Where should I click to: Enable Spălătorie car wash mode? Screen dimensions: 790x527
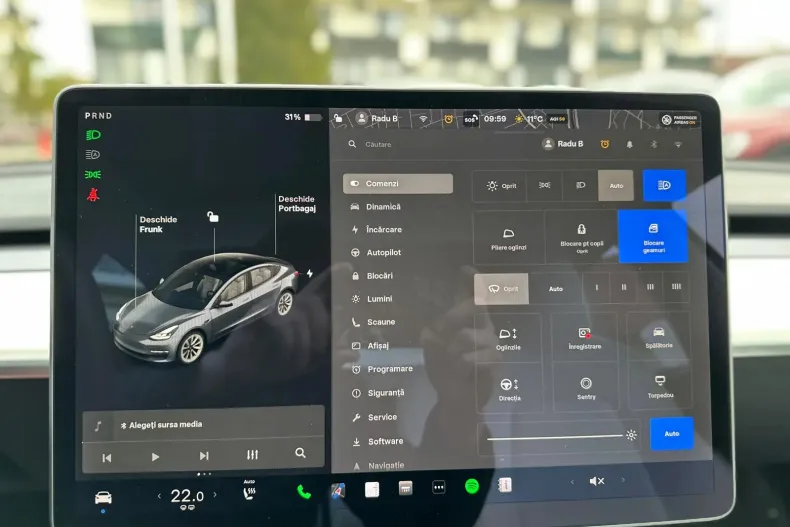659,337
